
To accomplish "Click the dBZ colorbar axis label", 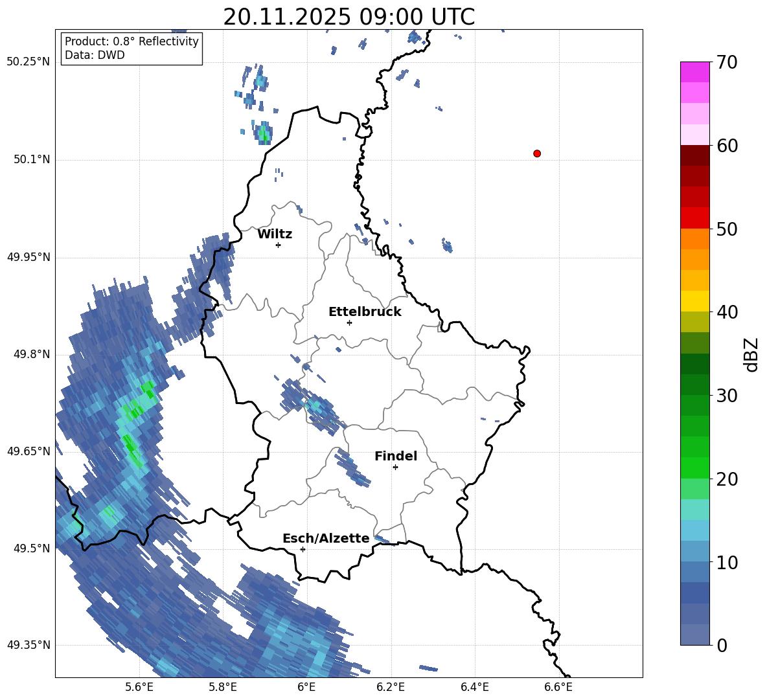I will tap(752, 354).
